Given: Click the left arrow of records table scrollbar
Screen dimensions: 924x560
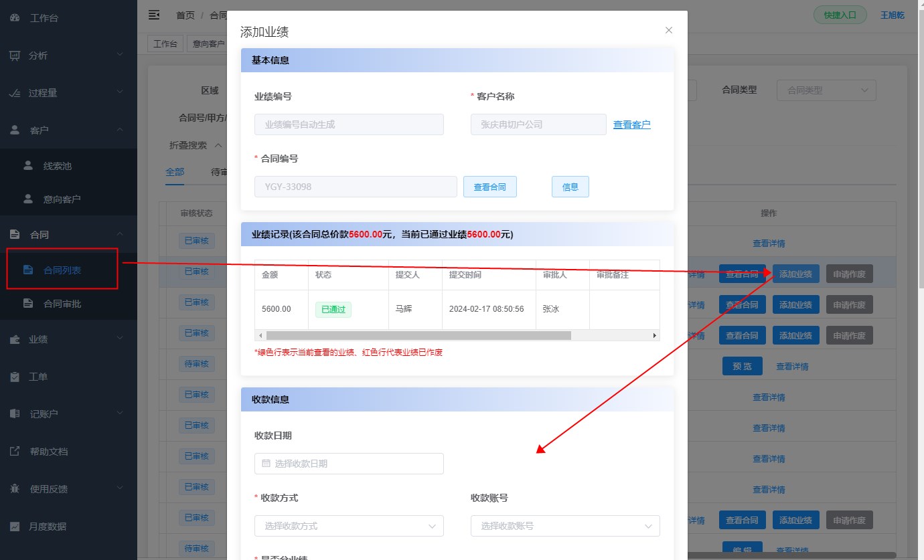Looking at the screenshot, I should 259,335.
